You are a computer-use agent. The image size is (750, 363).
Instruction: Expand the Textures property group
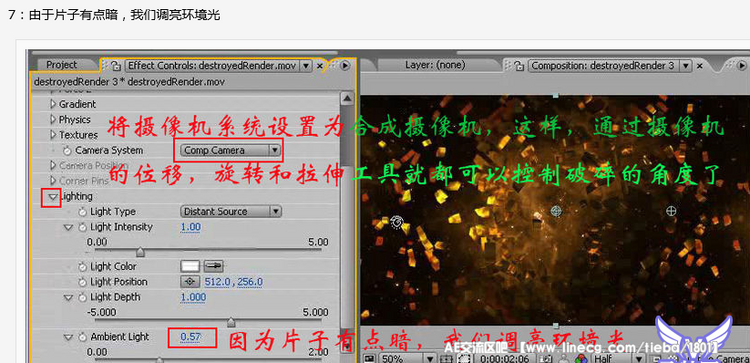[x=53, y=135]
